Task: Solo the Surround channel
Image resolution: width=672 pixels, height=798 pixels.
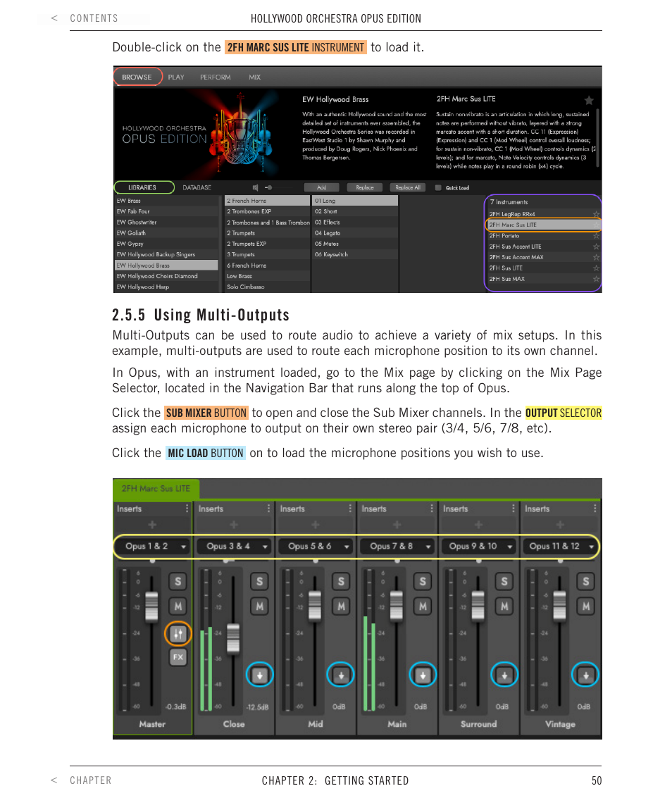Action: click(x=504, y=582)
